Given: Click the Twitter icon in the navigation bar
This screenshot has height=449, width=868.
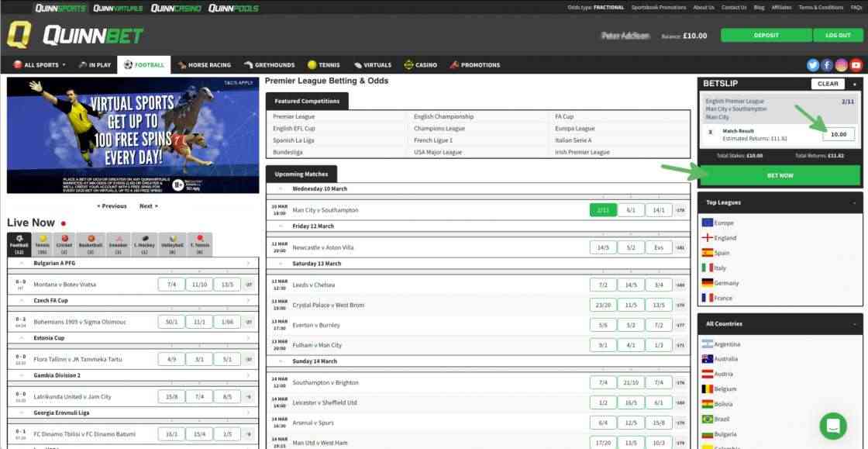Looking at the screenshot, I should [813, 65].
